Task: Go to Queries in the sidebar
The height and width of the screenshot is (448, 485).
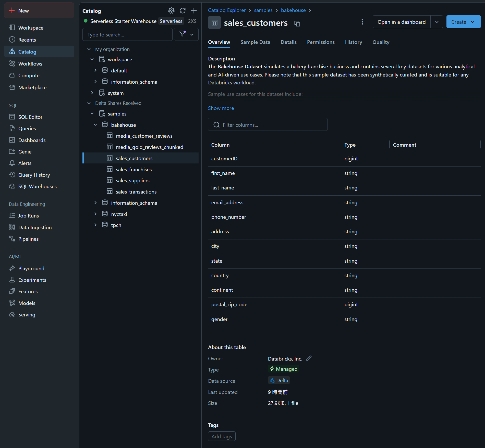Action: (39, 128)
